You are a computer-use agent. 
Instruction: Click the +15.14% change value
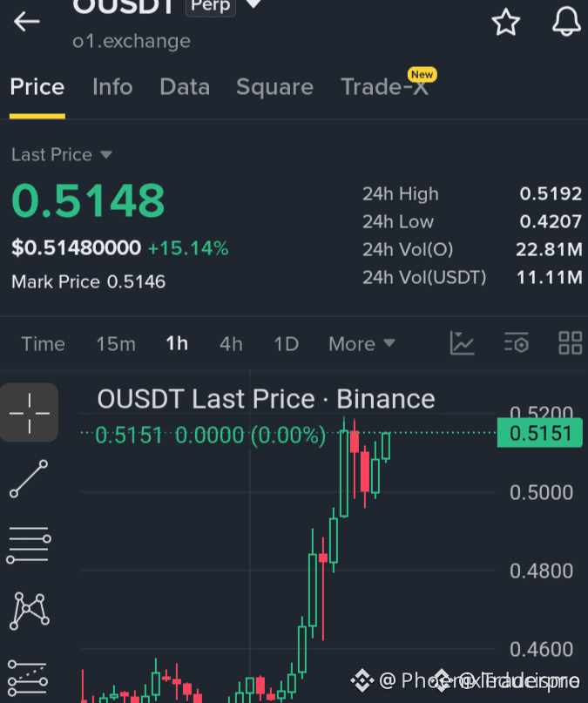tap(188, 248)
